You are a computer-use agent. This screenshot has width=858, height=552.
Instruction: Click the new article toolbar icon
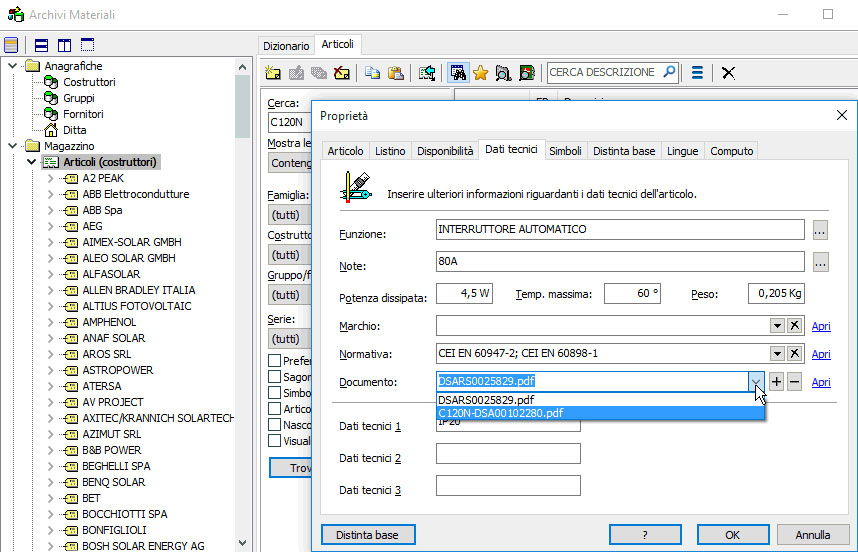(x=273, y=73)
